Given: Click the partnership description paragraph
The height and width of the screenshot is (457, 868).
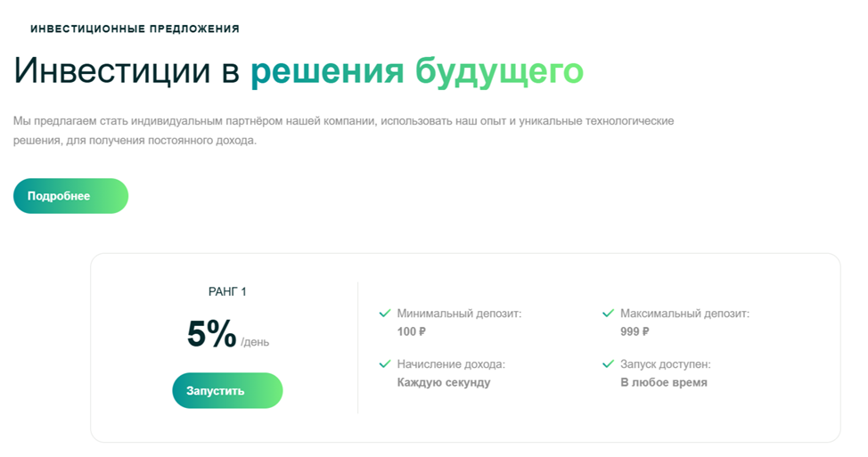Looking at the screenshot, I should point(343,130).
